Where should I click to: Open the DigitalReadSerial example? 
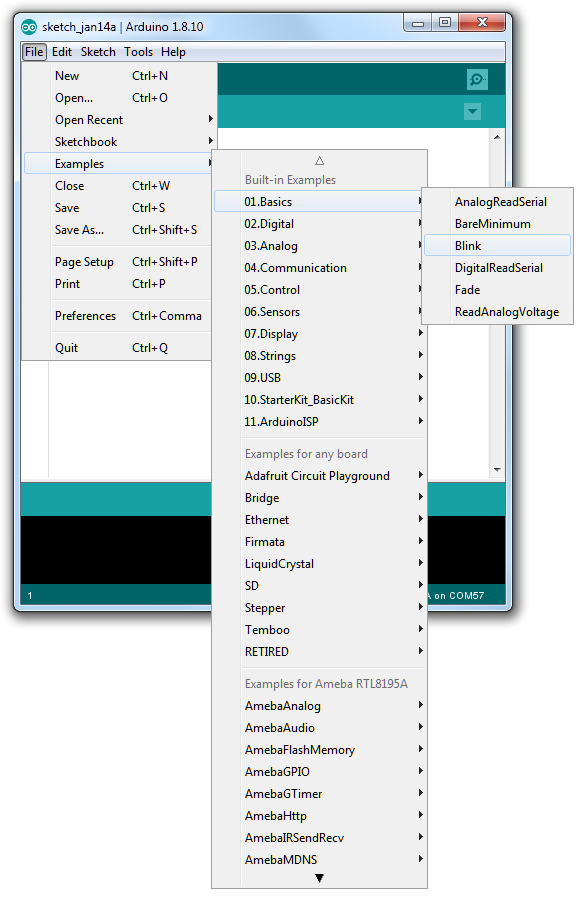(x=497, y=268)
